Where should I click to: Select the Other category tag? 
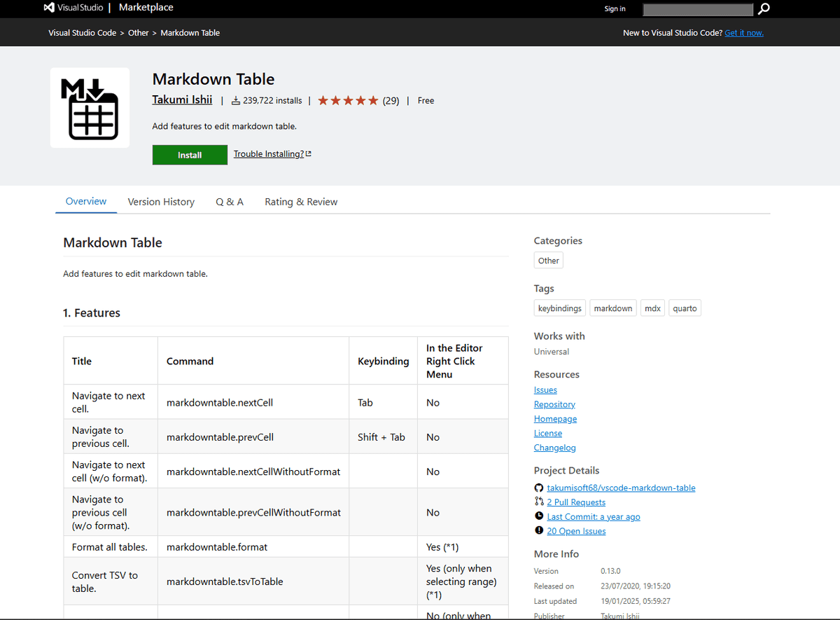549,261
